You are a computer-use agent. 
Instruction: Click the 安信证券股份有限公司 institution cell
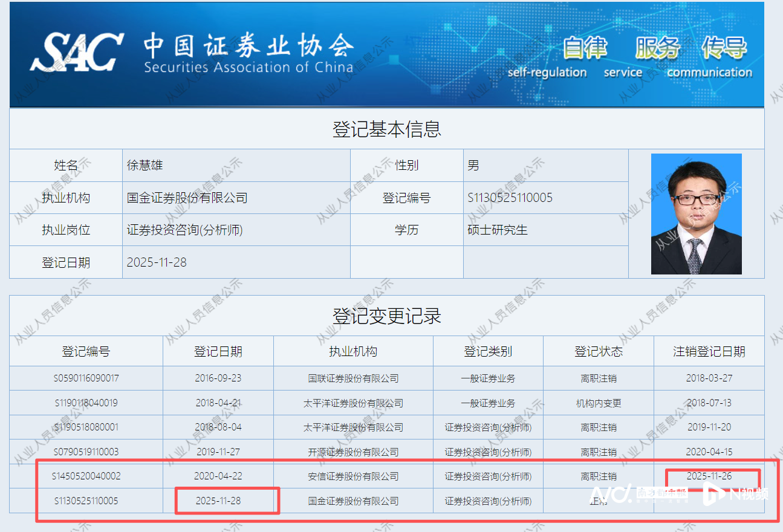click(353, 476)
